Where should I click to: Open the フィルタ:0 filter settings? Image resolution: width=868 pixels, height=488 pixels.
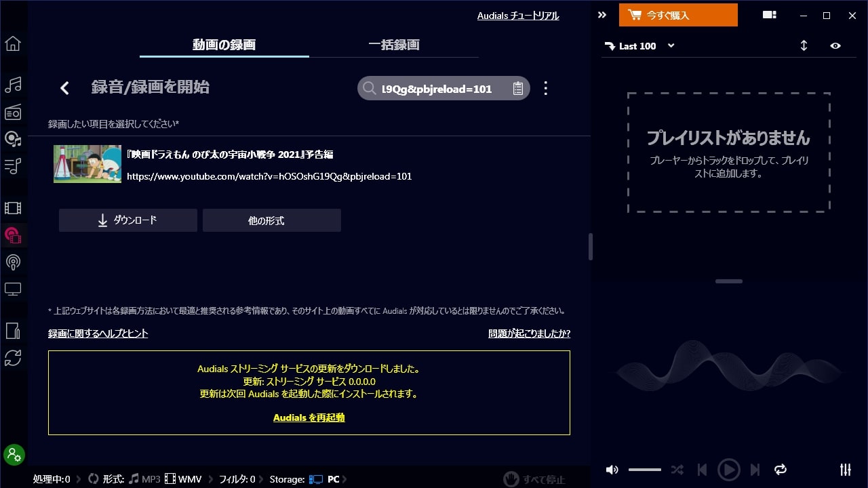tap(237, 479)
